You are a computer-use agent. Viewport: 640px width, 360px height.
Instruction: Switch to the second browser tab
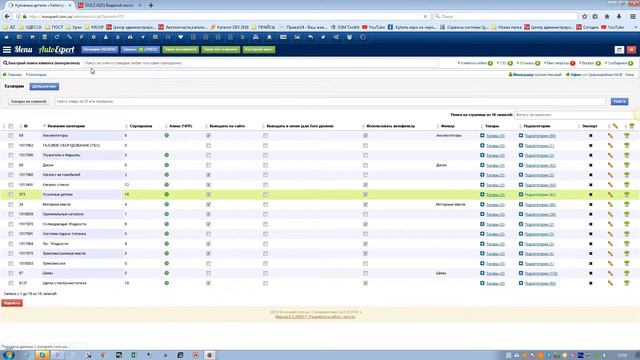[109, 5]
